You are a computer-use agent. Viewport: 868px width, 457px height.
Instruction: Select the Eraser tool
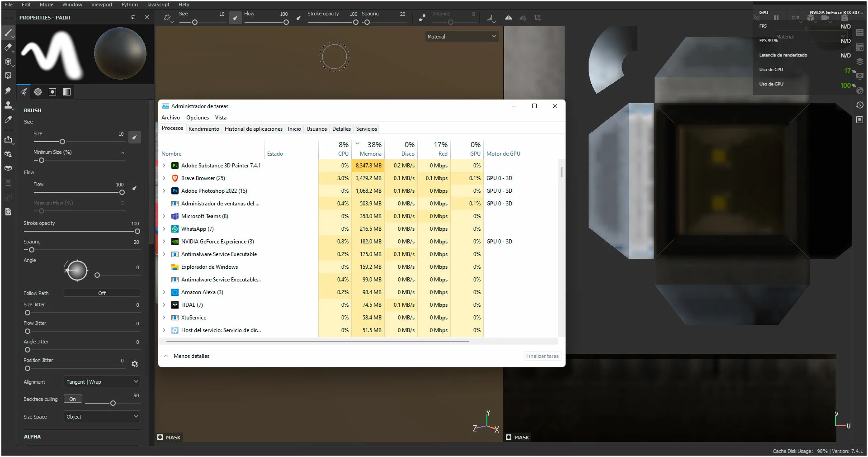[8, 47]
